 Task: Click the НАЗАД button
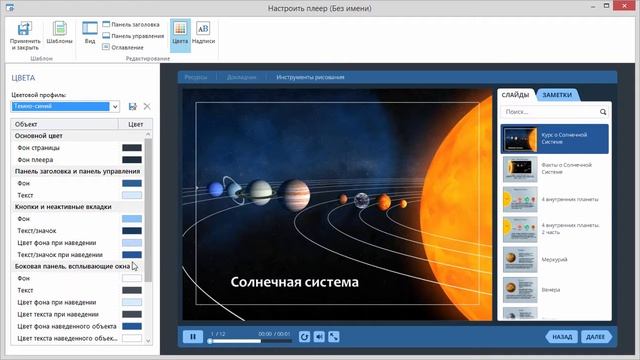562,337
